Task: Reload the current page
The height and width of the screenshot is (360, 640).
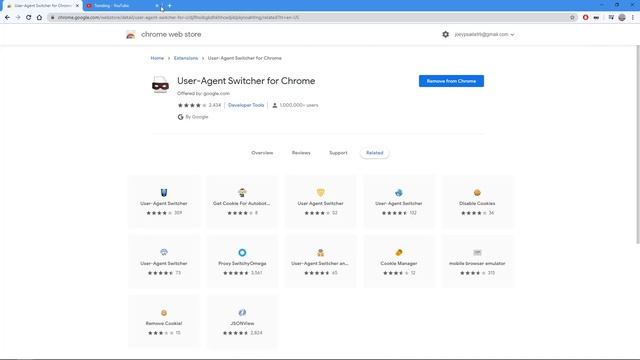Action: tap(29, 18)
